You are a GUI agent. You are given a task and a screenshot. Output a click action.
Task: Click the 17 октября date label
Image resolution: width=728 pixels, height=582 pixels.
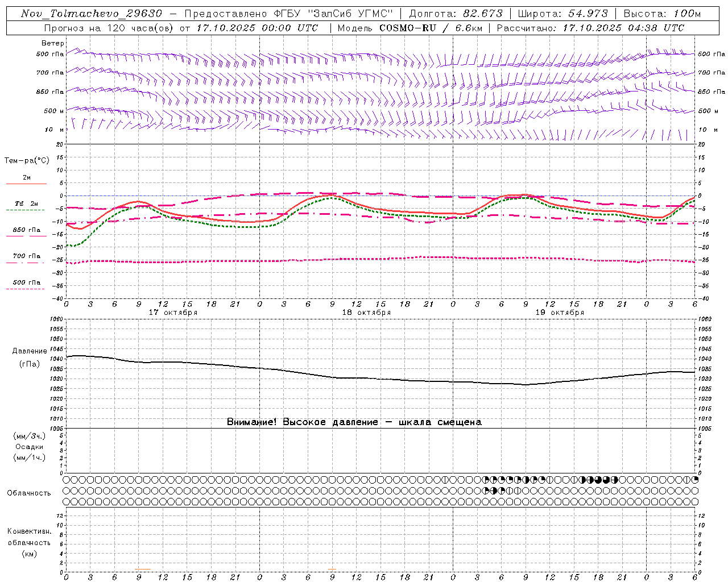173,313
